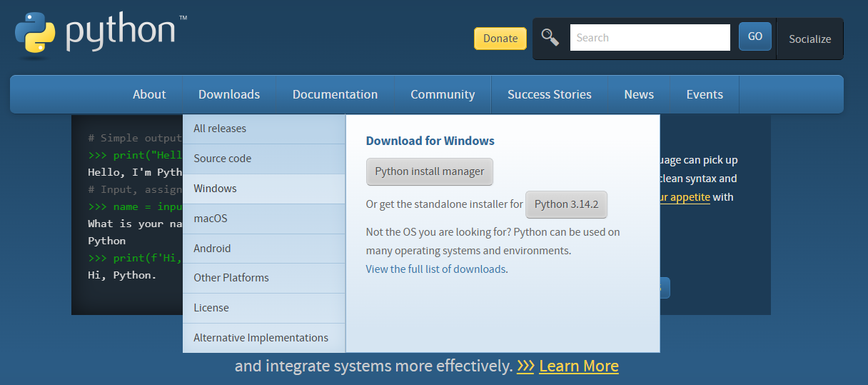The width and height of the screenshot is (868, 385).
Task: Follow the Learn More link
Action: coord(579,366)
